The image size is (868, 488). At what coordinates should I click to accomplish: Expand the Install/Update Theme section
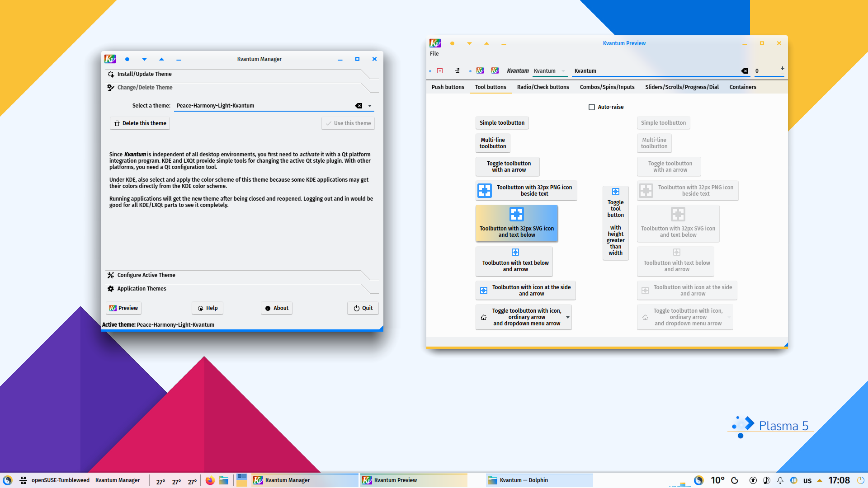242,74
